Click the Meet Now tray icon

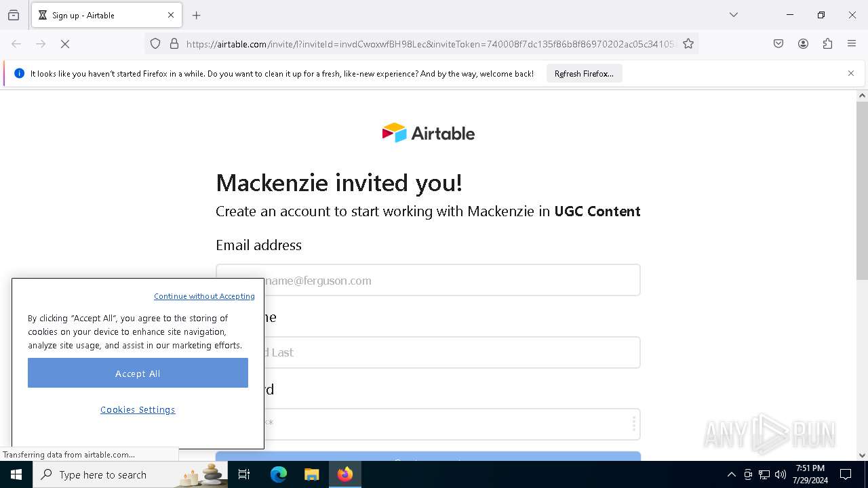(x=748, y=474)
